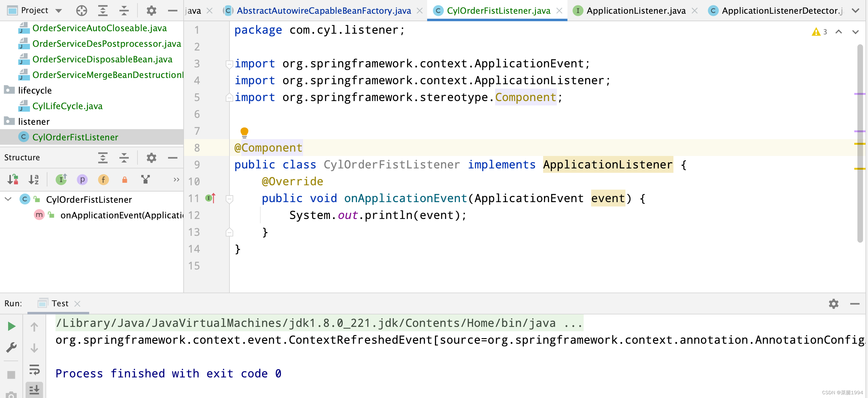Click the intention lightbulb at line 7

244,133
